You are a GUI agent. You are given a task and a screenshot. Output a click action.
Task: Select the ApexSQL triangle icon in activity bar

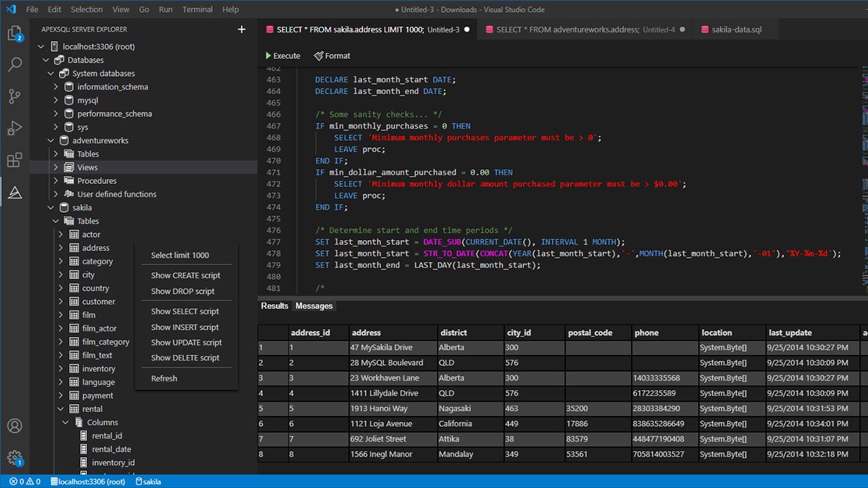(15, 192)
